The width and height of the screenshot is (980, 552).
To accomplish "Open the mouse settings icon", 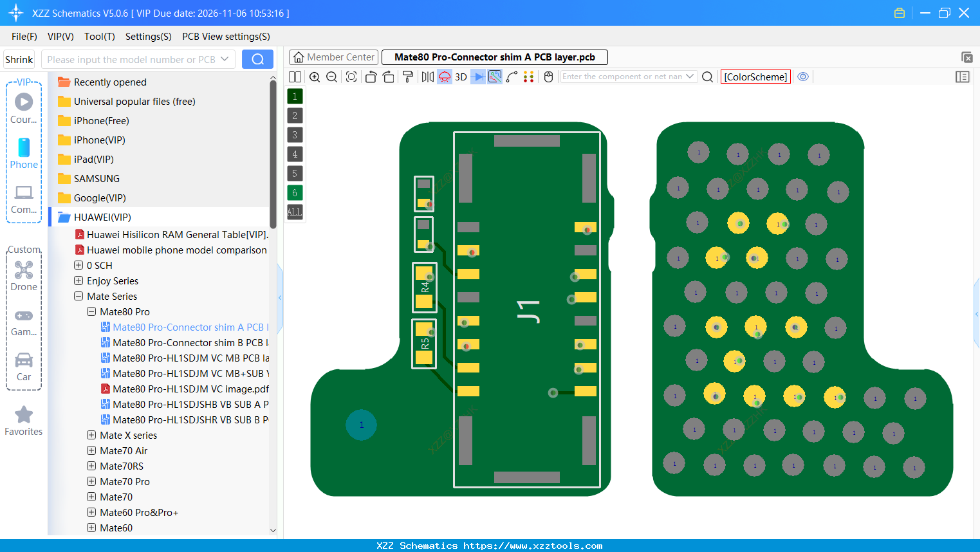I will [548, 77].
